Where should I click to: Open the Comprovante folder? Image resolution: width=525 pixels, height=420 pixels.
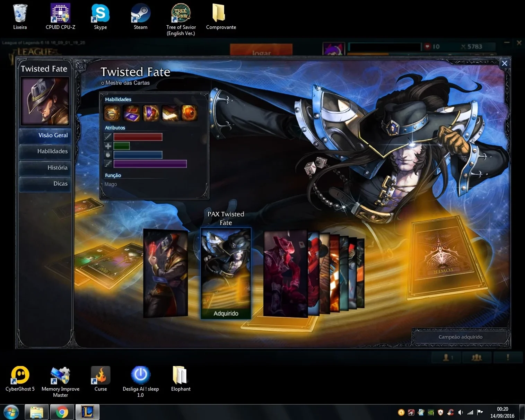(x=221, y=17)
